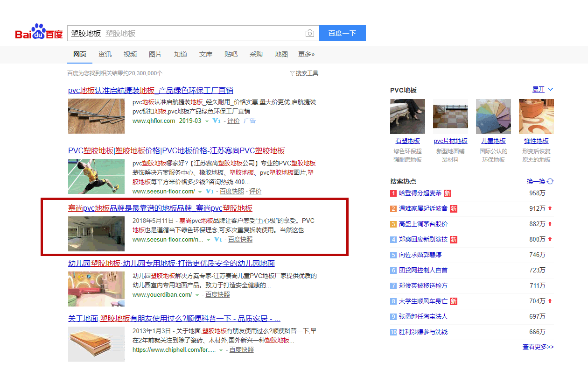Click rank 3 badge beside 高盛上调茅台股价
Viewport: 588px width, 378px height.
(393, 224)
